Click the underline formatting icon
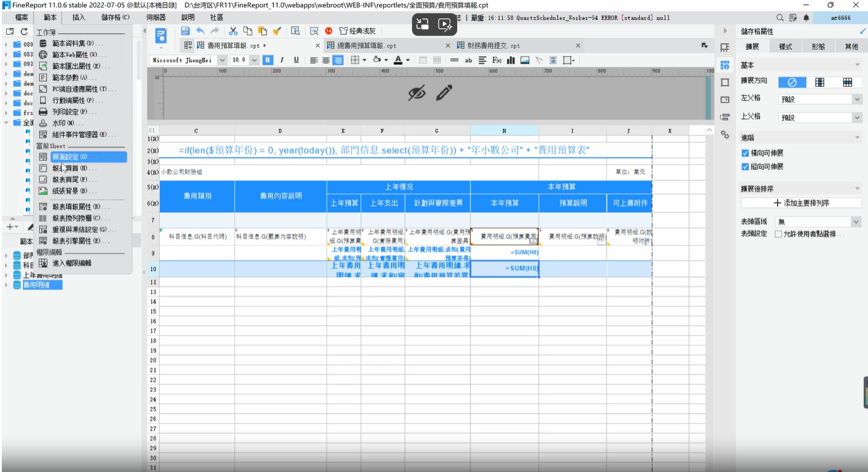 (296, 60)
